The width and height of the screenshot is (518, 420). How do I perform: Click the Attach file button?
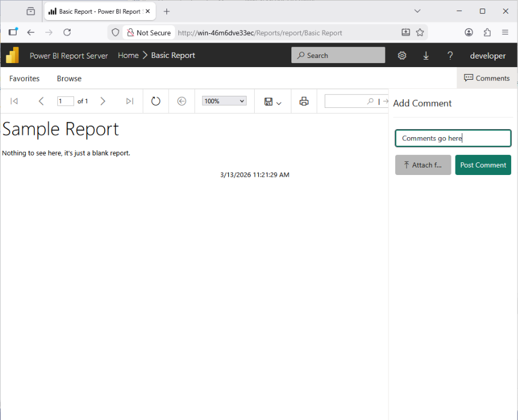423,165
